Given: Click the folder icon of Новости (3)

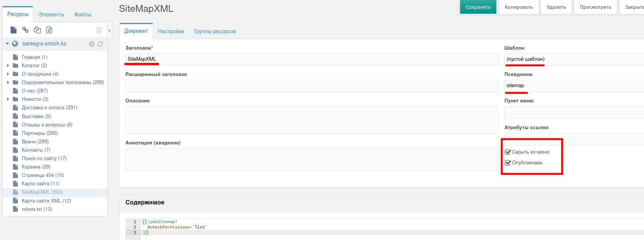Looking at the screenshot, I should click(x=15, y=99).
